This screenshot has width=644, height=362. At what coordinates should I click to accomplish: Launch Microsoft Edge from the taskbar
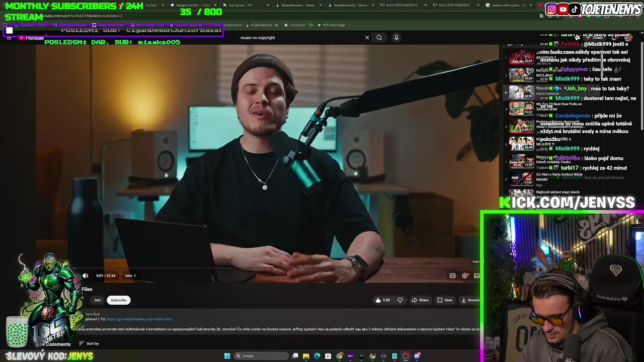click(317, 356)
